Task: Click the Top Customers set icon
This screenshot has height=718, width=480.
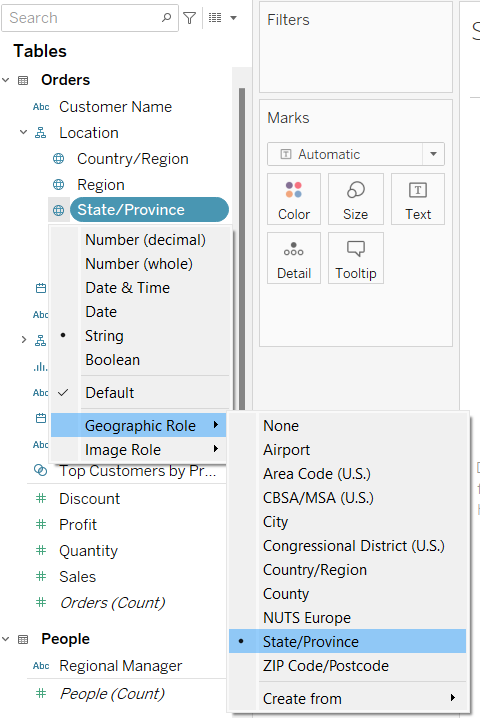Action: (x=41, y=470)
